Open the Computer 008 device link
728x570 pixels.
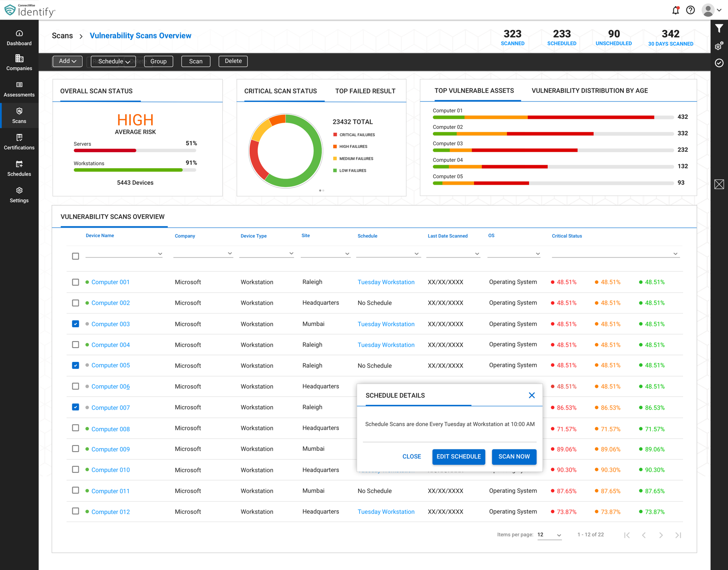pos(110,429)
